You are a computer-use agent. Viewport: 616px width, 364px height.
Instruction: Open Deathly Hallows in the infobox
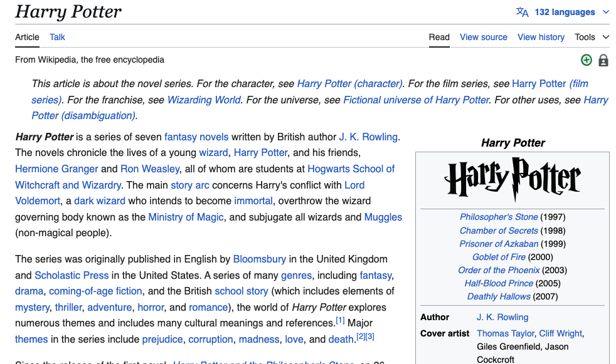coord(499,297)
